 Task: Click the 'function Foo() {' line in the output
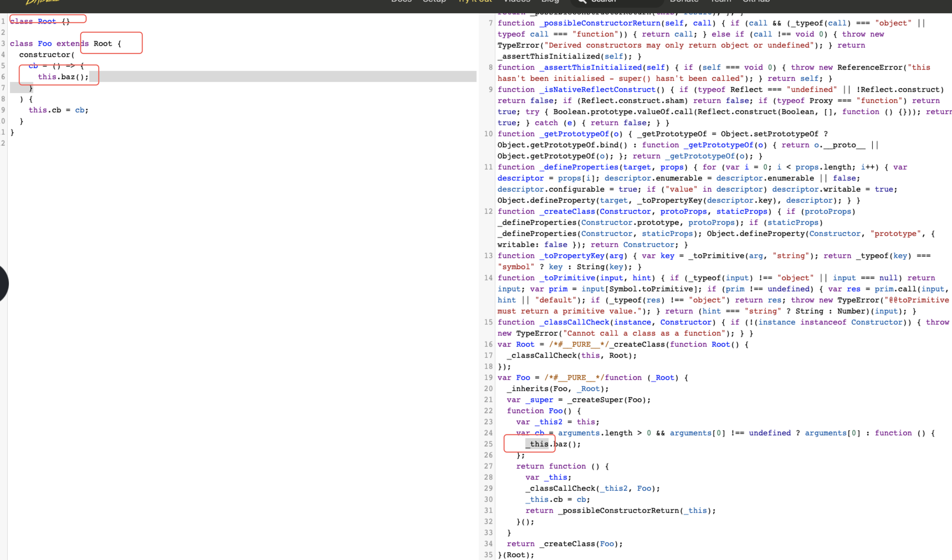(x=544, y=411)
